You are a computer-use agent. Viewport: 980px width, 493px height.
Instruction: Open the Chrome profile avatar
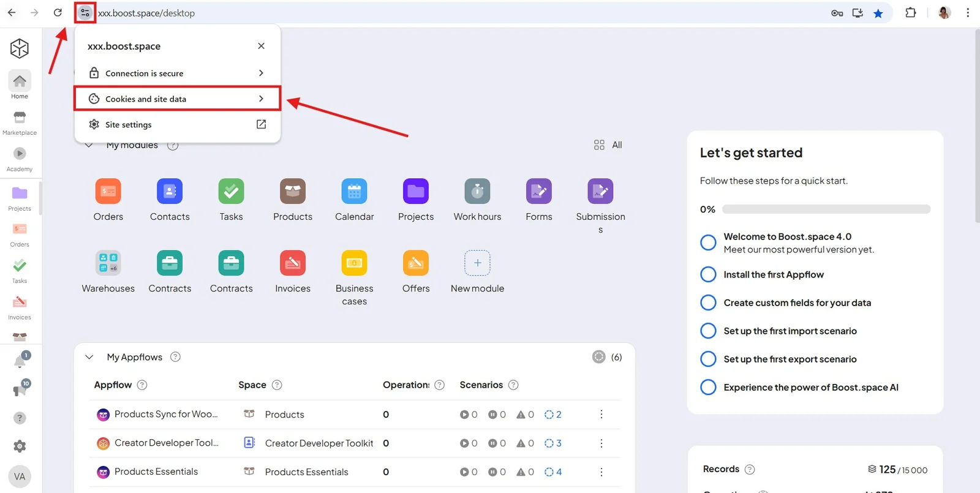point(944,13)
